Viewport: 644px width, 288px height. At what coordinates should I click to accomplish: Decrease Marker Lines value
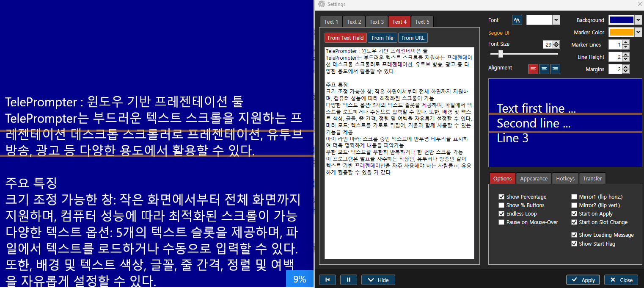[626, 47]
